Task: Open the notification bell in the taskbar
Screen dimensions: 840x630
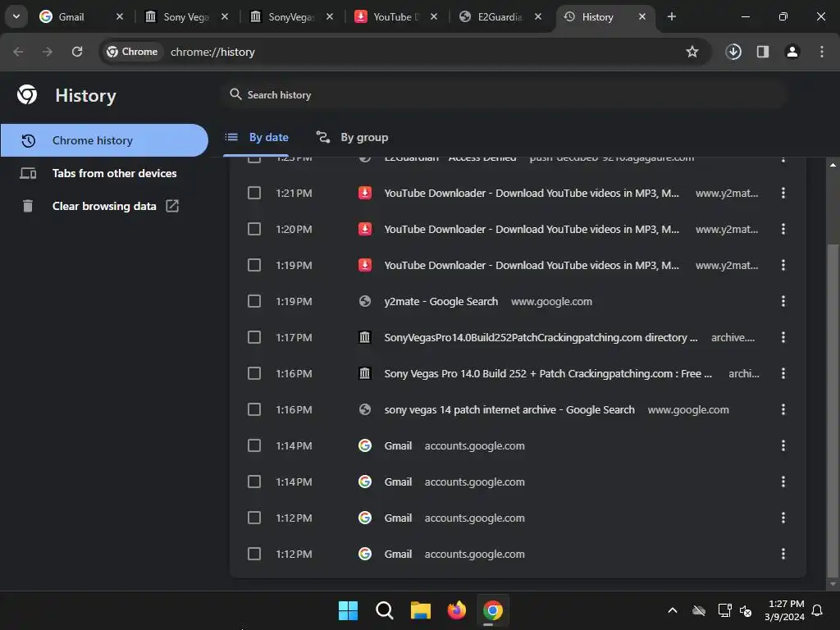Action: [817, 610]
